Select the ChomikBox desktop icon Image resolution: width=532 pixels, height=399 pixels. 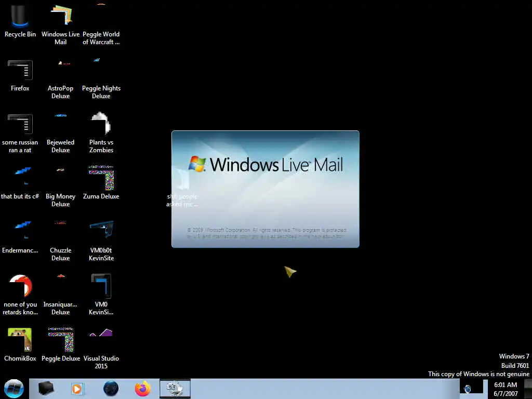click(x=20, y=345)
